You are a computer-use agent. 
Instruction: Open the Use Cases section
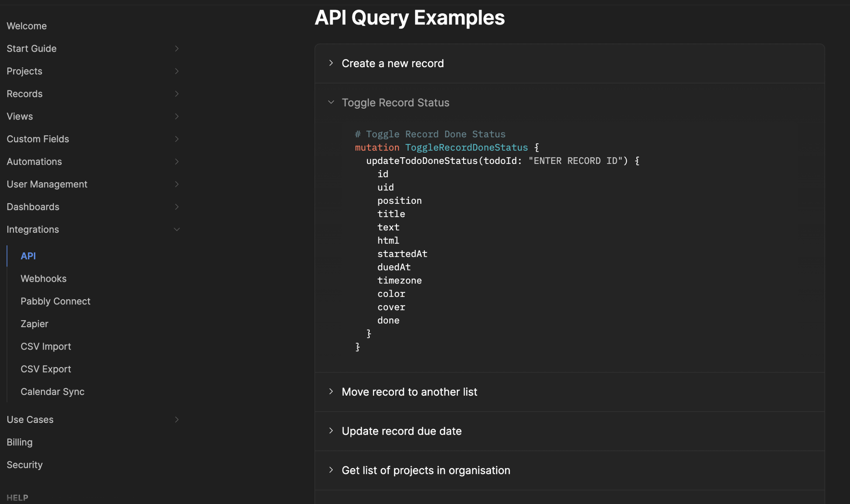[x=30, y=419]
